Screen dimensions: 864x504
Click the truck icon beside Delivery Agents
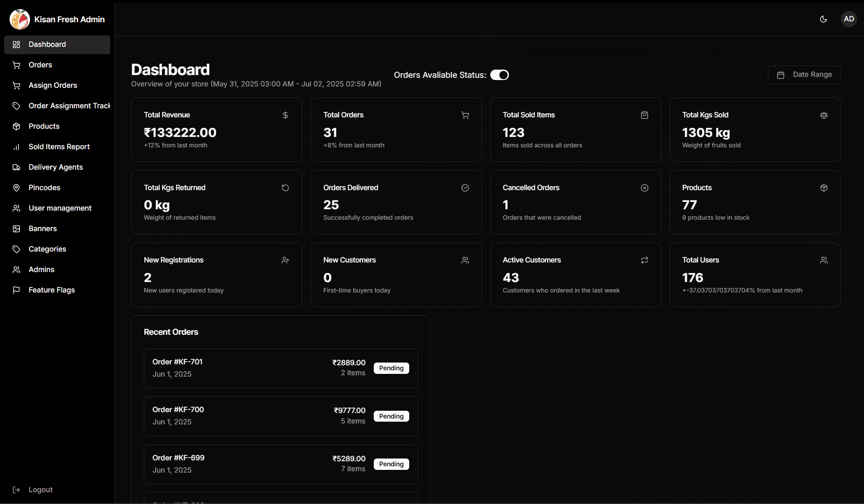point(16,167)
